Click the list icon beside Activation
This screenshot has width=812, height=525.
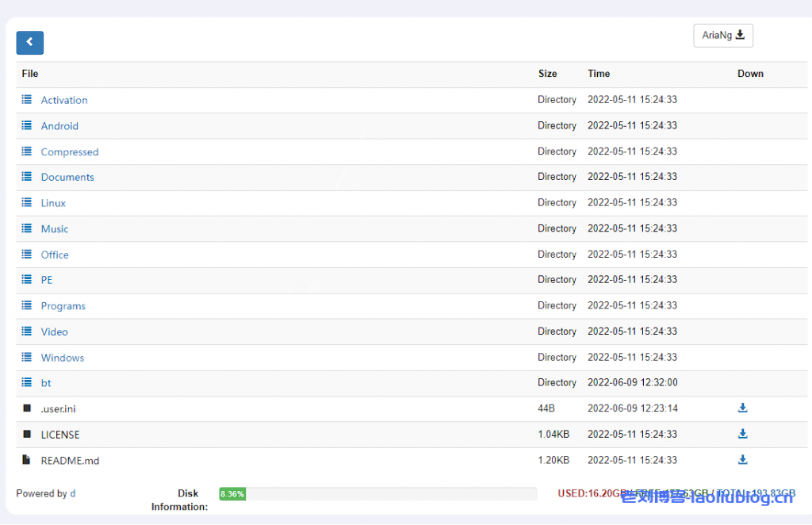point(27,100)
